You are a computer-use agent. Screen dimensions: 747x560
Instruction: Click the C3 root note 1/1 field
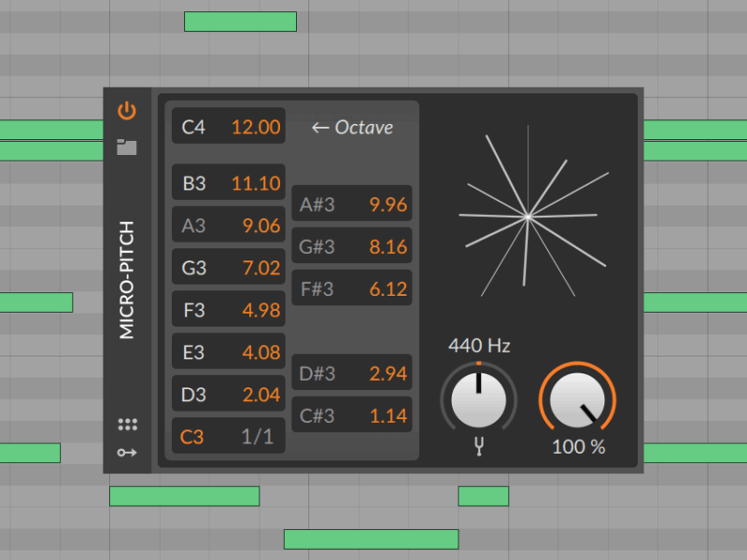click(x=229, y=437)
